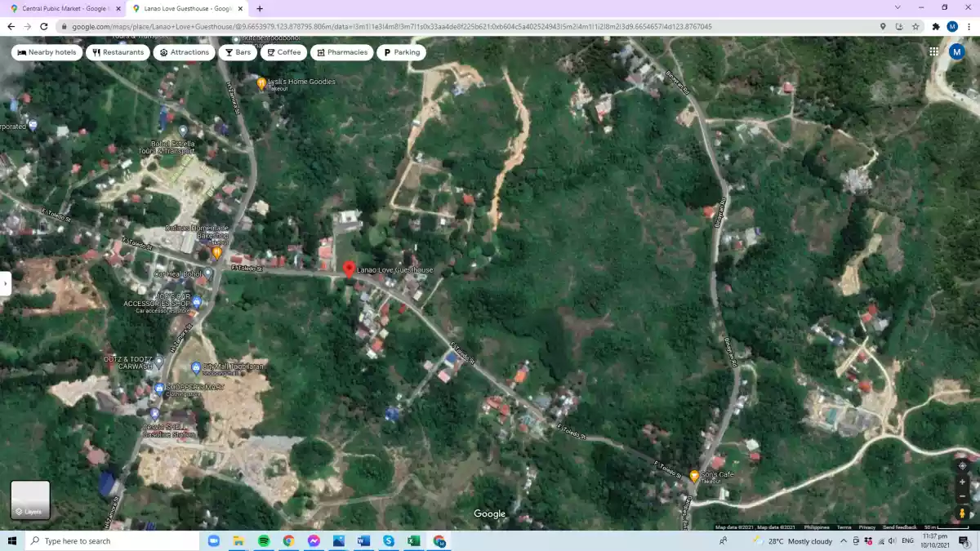
Task: Open the CityMall Tagbilaran marker
Action: pyautogui.click(x=195, y=367)
